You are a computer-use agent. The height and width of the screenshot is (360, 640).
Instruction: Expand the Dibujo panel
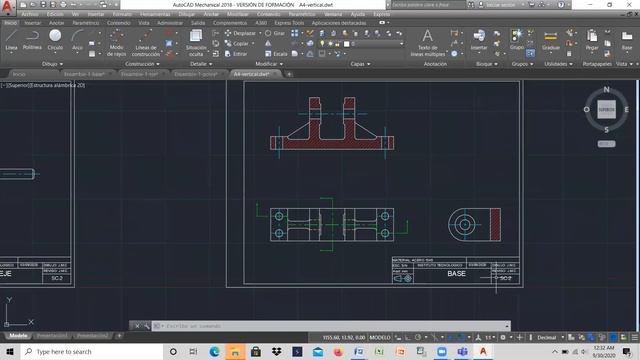click(52, 64)
